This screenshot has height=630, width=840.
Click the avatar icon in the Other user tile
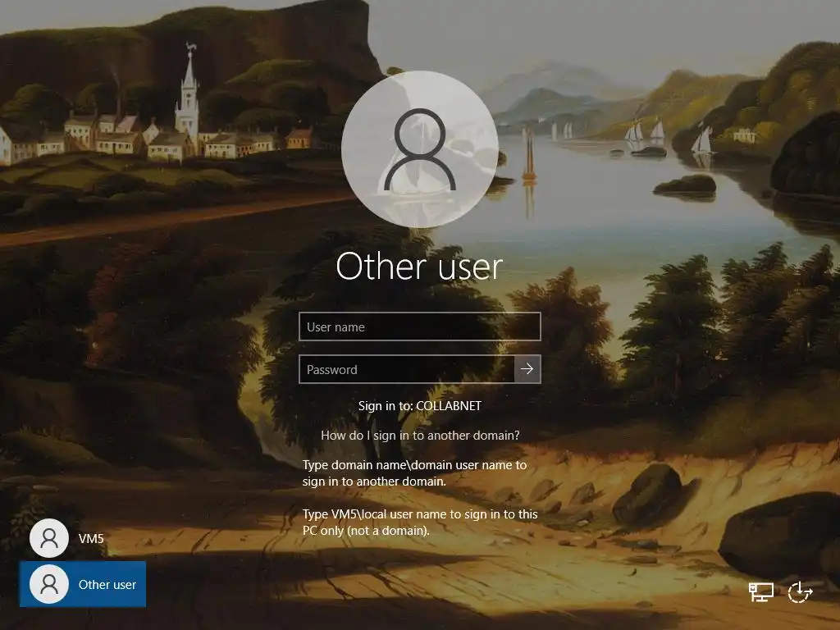[49, 584]
